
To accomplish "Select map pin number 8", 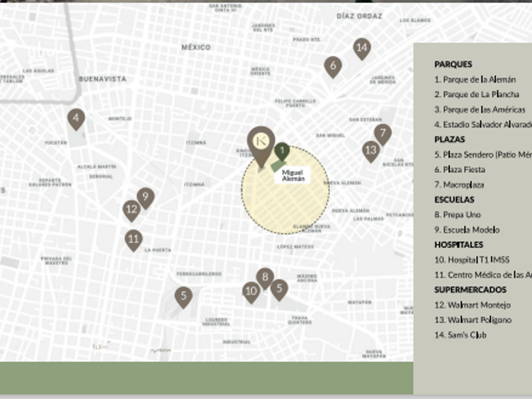I will 265,277.
